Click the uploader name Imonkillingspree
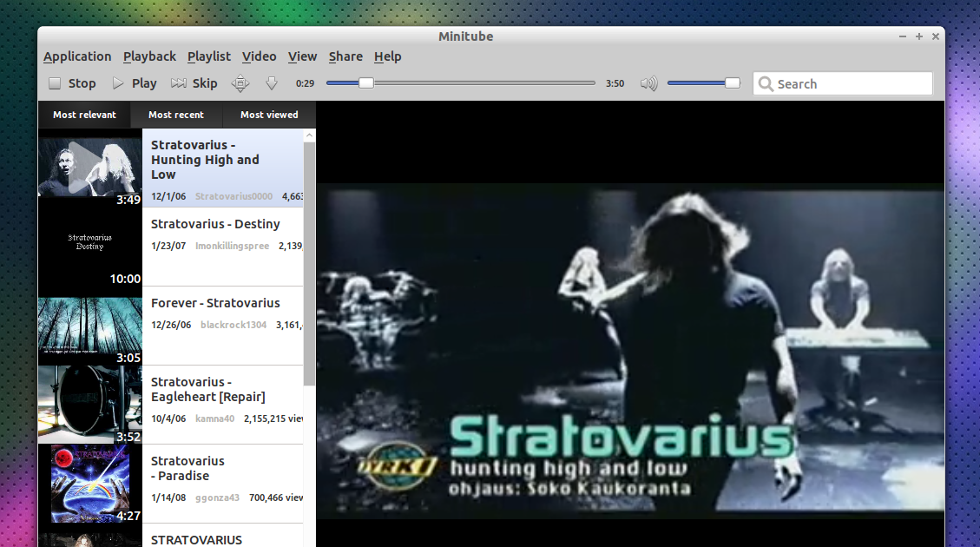Screen dimensions: 980x547 click(232, 246)
